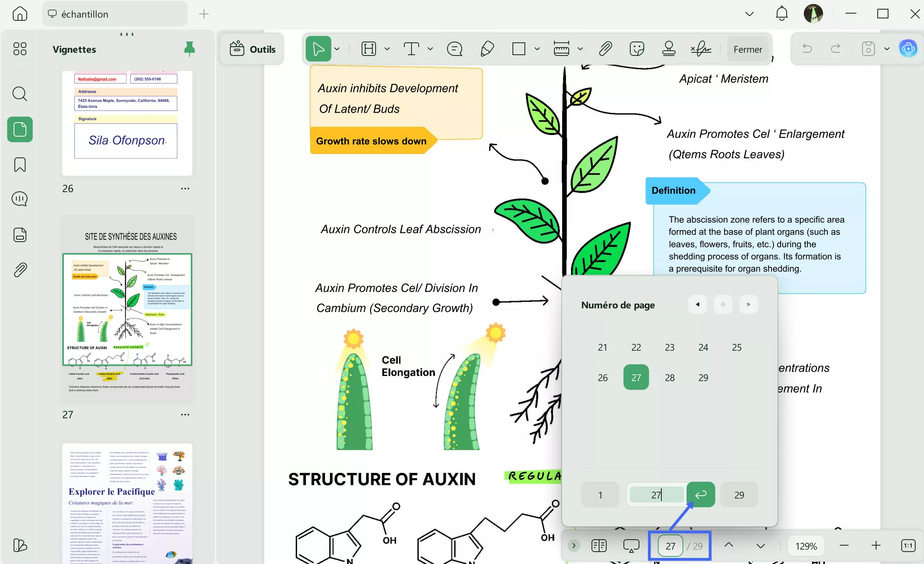Open bookmarks panel in sidebar
Screen dimensions: 924x564
point(20,164)
